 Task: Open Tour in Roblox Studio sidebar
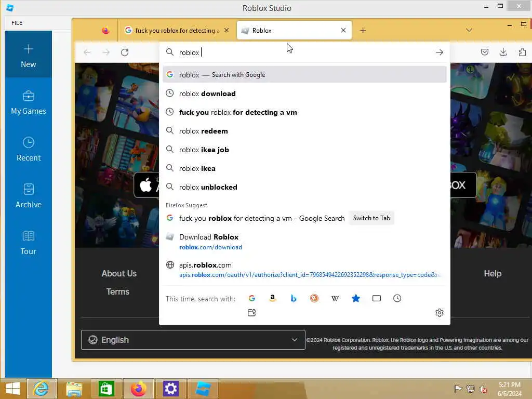(x=29, y=243)
